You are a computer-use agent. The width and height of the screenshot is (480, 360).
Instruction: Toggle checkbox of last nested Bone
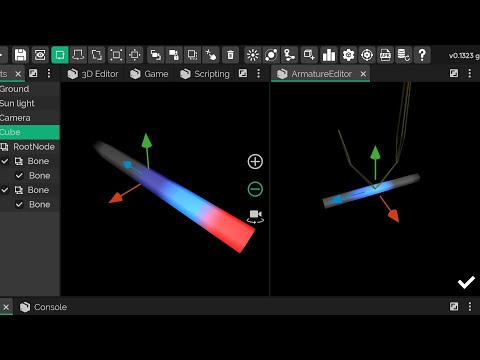pyautogui.click(x=19, y=204)
